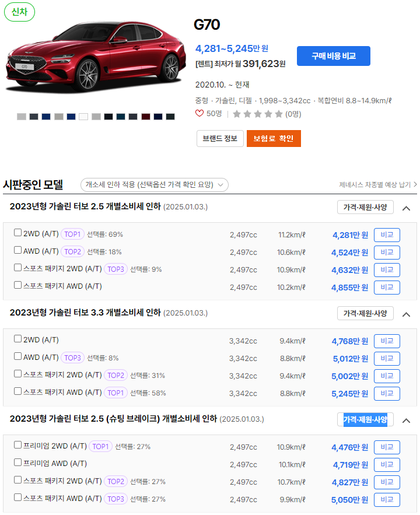Select the dark red burgundy color swatch
The image size is (420, 515).
145,117
